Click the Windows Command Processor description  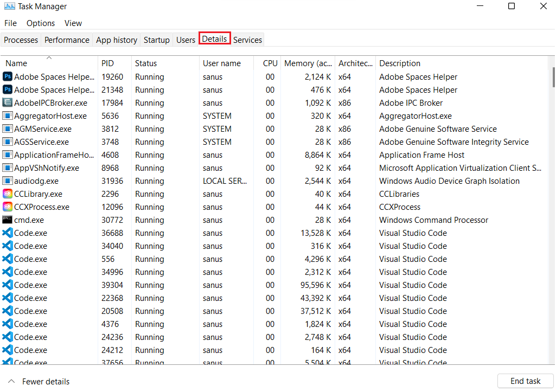click(x=433, y=220)
